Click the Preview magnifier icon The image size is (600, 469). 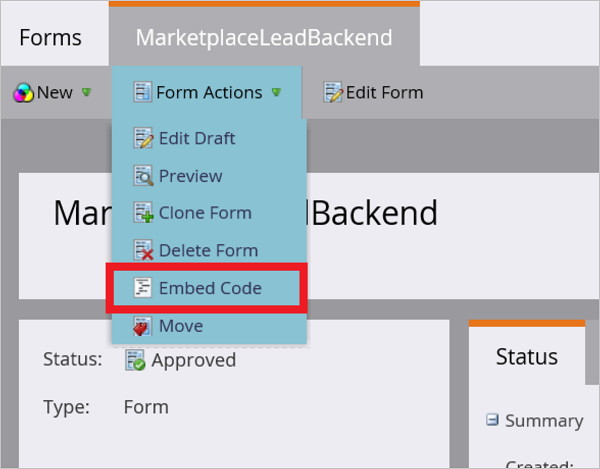(142, 176)
